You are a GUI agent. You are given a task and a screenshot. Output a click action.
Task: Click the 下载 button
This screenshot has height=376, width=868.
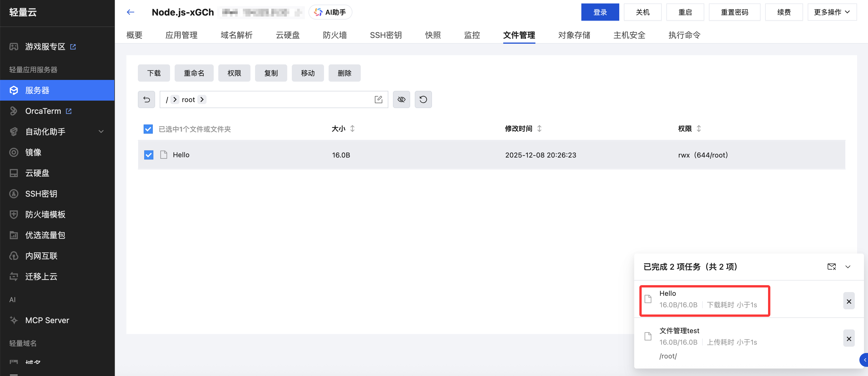click(x=154, y=73)
